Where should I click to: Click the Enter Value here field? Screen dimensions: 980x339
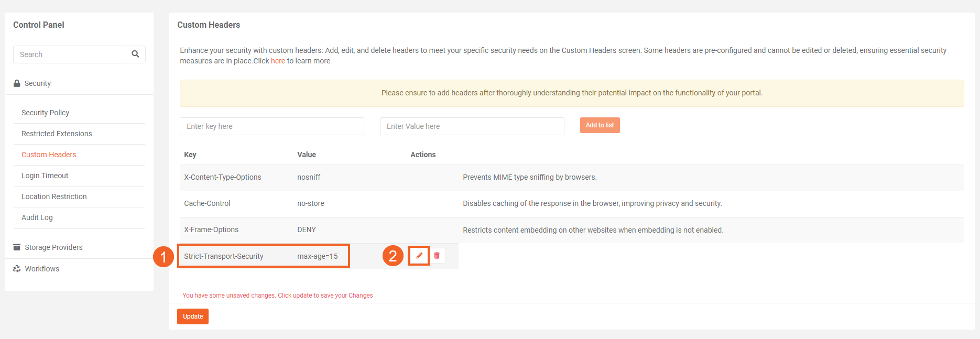pos(472,126)
